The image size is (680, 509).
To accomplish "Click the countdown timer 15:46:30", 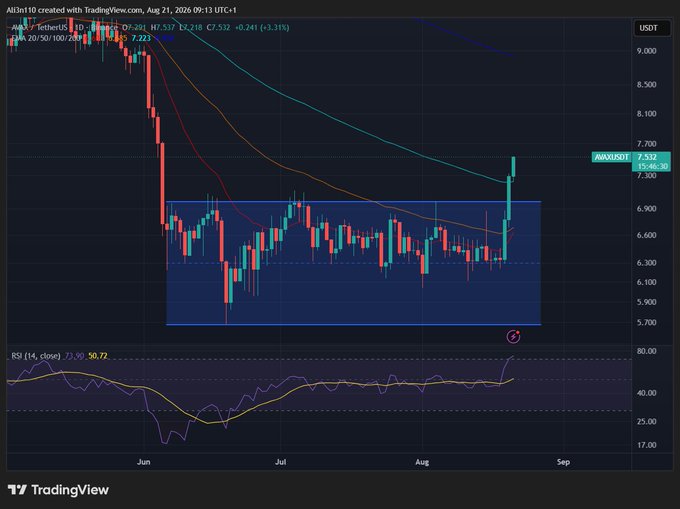I will (x=652, y=166).
